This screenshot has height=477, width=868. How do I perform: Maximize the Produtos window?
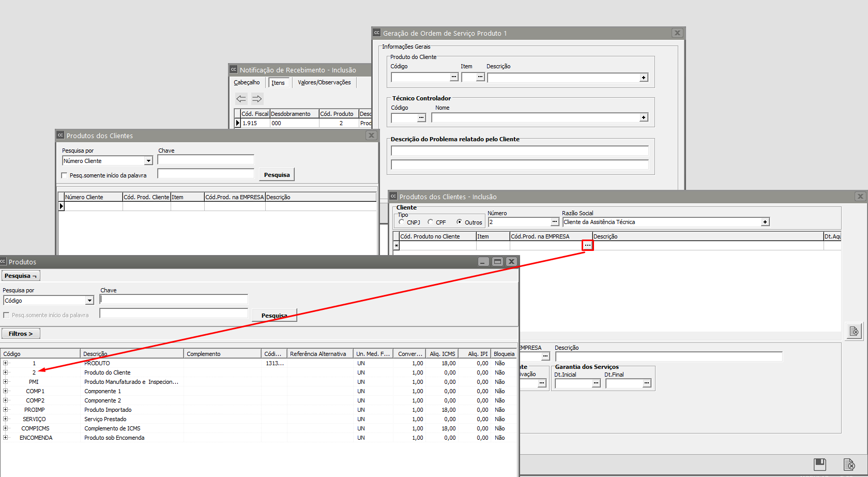tap(497, 262)
